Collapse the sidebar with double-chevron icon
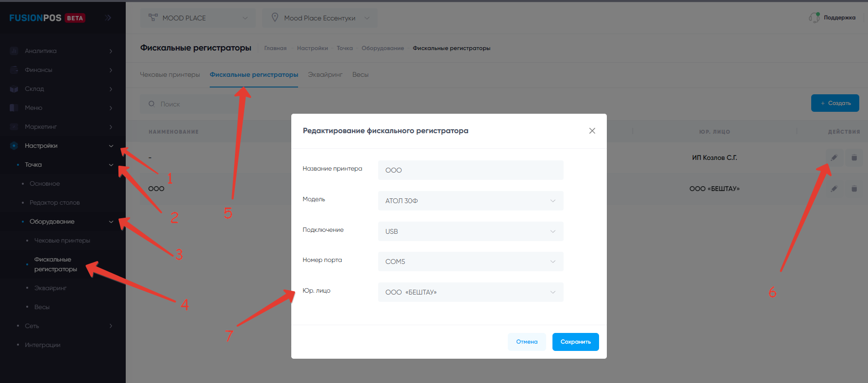The height and width of the screenshot is (383, 868). [108, 18]
